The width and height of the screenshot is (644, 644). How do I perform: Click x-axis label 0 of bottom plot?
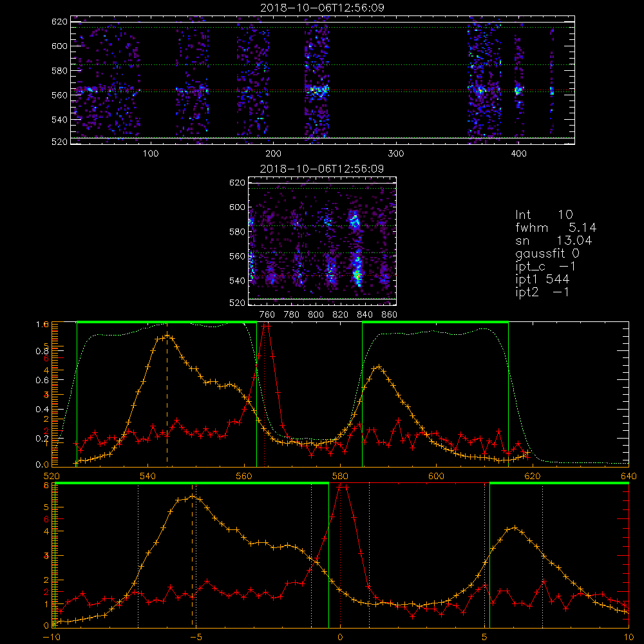pyautogui.click(x=340, y=637)
